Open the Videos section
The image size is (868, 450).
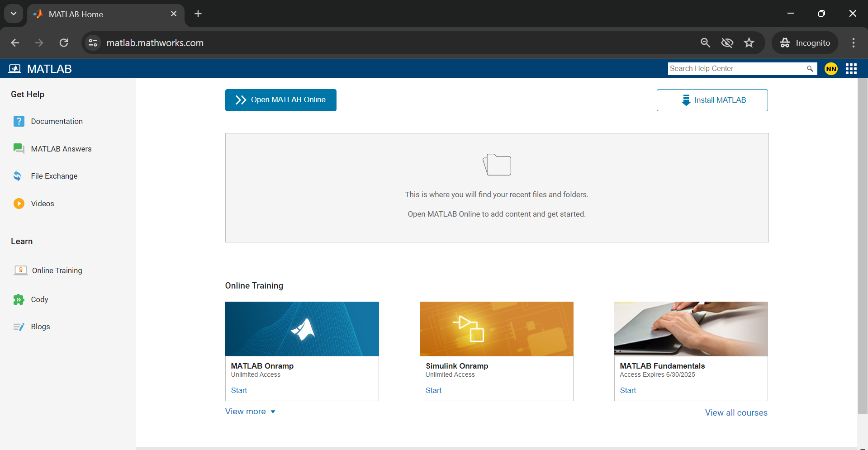(42, 204)
